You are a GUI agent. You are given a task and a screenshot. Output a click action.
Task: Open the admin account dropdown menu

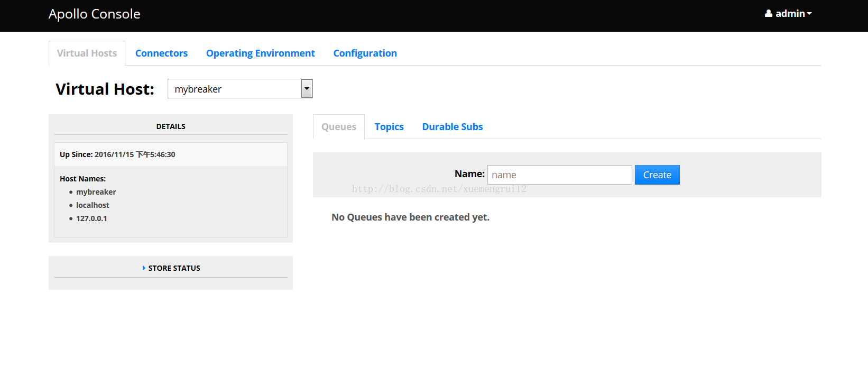click(788, 14)
